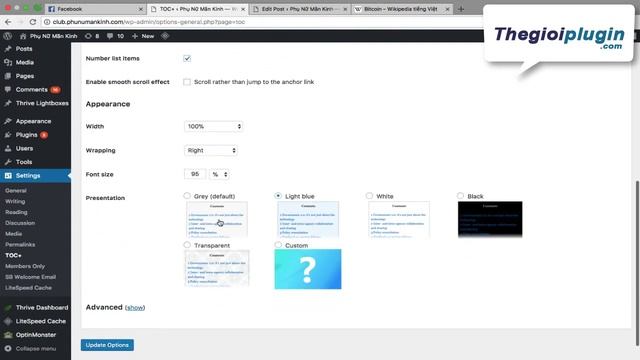Click the updates icon showing 8
The height and width of the screenshot is (360, 640).
point(88,36)
